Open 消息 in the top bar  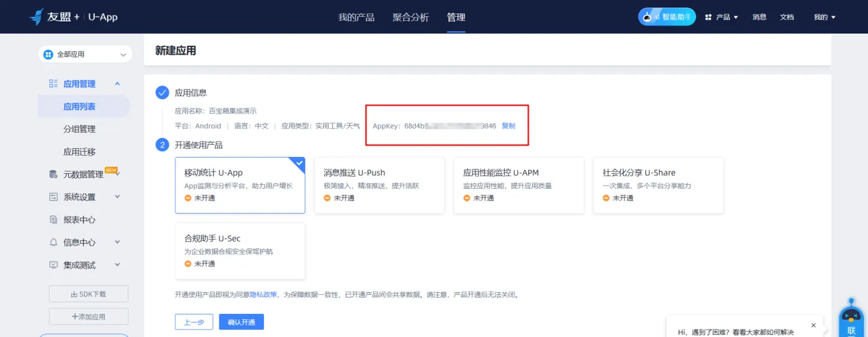click(759, 17)
